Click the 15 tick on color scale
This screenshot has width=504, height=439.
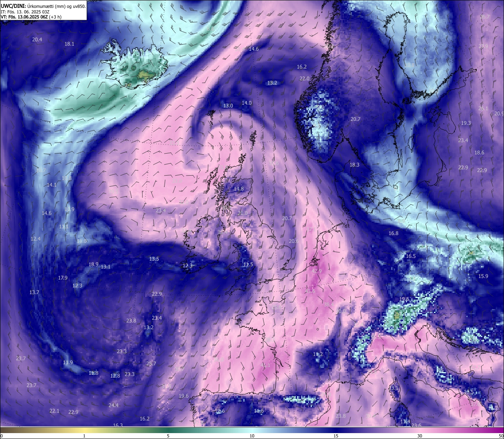click(x=336, y=436)
